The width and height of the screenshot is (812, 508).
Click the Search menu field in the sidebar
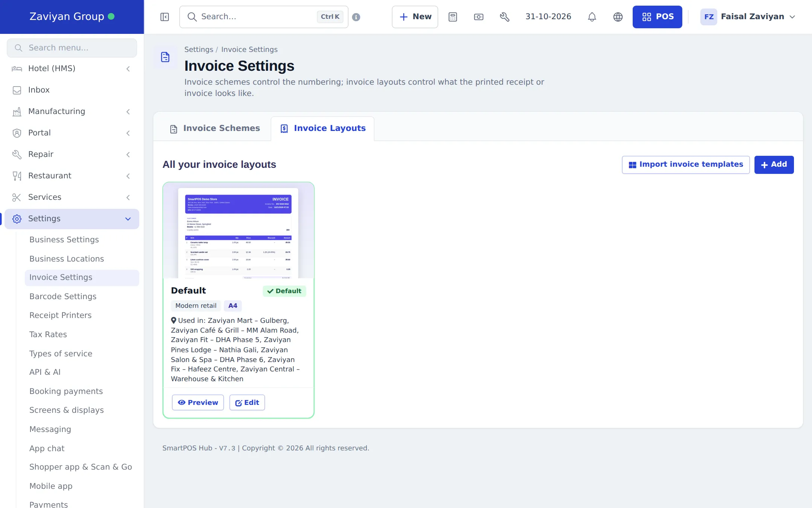point(72,48)
